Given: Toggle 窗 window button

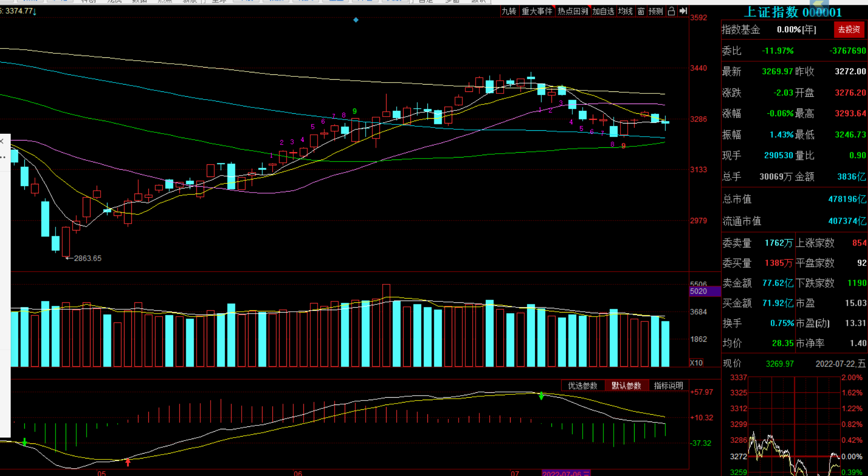Looking at the screenshot, I should (641, 11).
